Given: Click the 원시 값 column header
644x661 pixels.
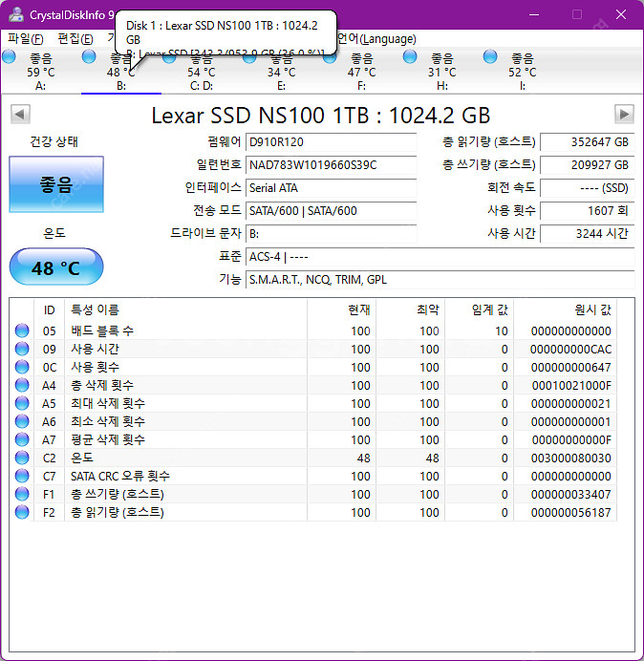Looking at the screenshot, I should (x=566, y=309).
